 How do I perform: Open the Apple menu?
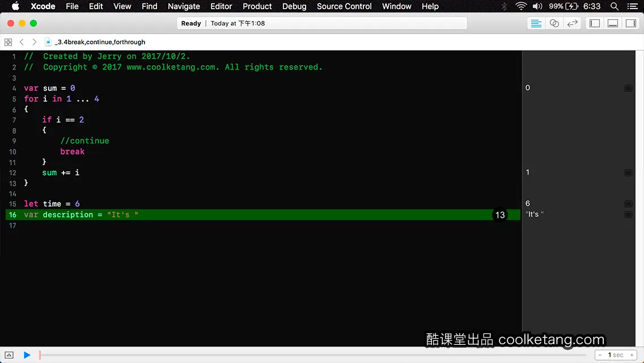(x=15, y=6)
